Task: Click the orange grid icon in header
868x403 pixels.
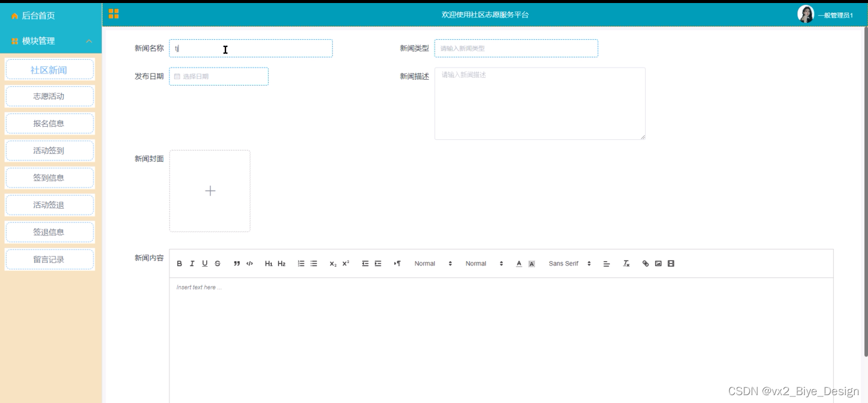Action: click(x=113, y=14)
